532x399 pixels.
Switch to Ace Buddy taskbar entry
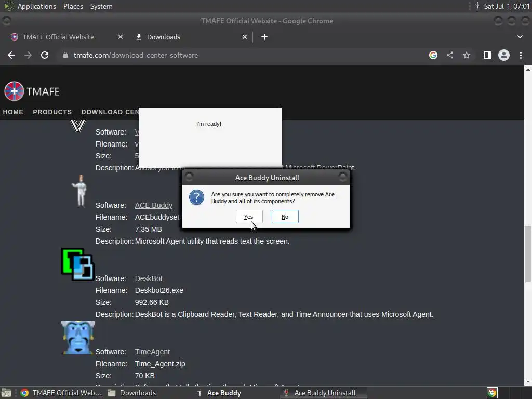pyautogui.click(x=220, y=393)
